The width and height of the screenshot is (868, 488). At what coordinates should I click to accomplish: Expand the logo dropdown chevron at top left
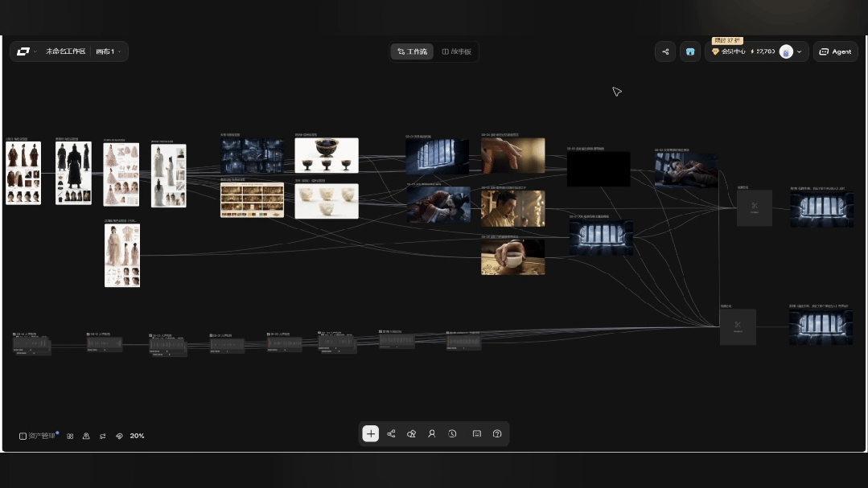tap(35, 51)
